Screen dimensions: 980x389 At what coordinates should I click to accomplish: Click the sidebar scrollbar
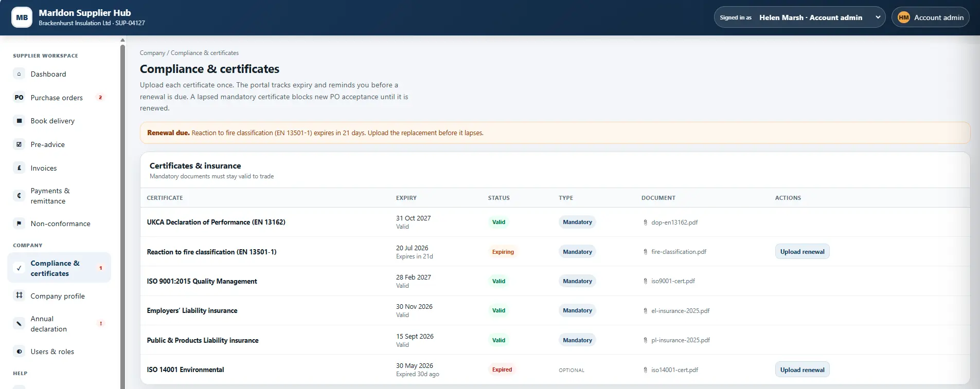click(122, 216)
